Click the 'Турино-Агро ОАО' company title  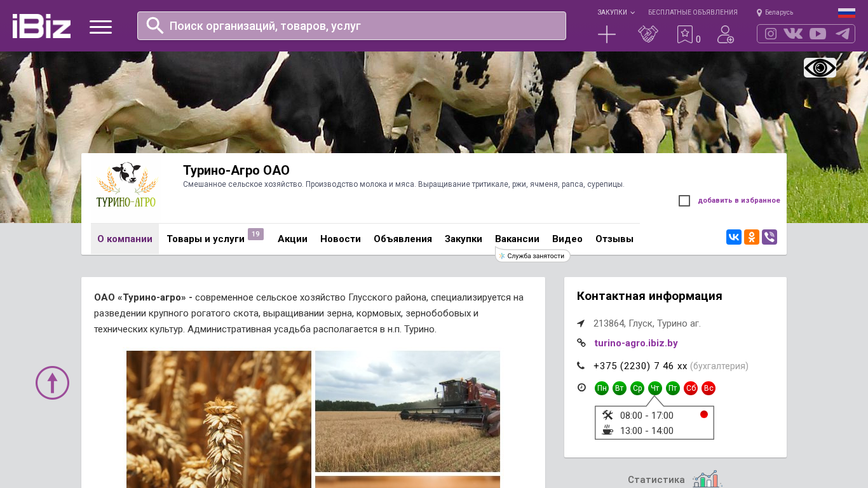[236, 170]
